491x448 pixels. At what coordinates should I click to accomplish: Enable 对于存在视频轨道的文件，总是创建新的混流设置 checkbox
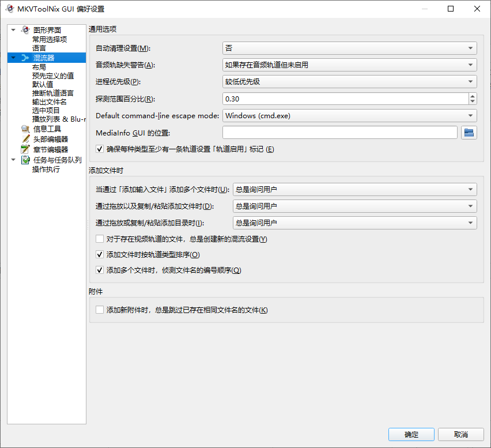(100, 239)
